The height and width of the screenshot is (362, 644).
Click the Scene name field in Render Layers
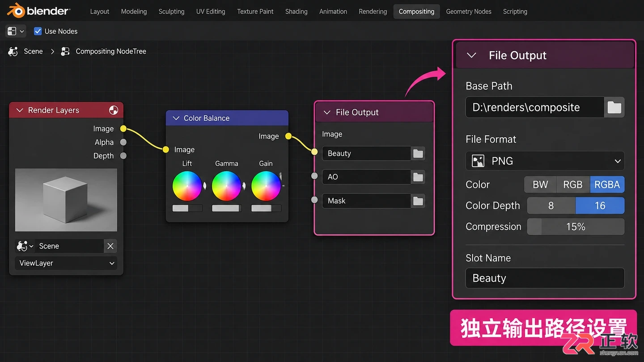(69, 246)
